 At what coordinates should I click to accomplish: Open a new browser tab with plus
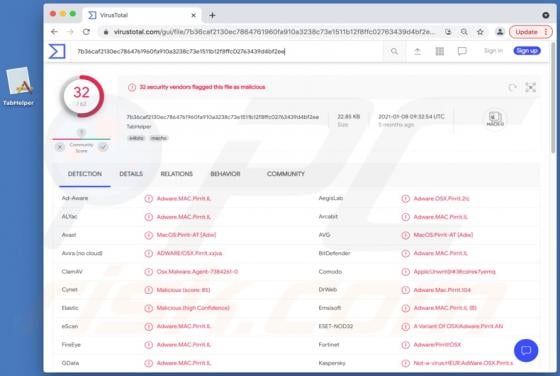click(x=212, y=15)
